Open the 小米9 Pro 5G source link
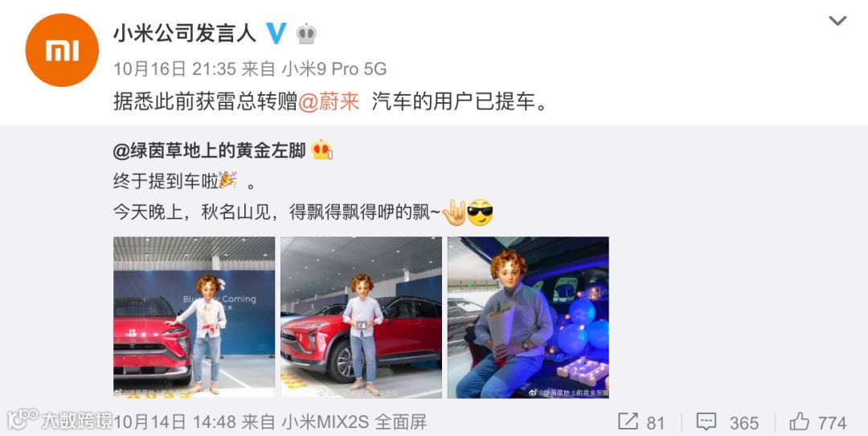This screenshot has width=868, height=436. pyautogui.click(x=334, y=69)
